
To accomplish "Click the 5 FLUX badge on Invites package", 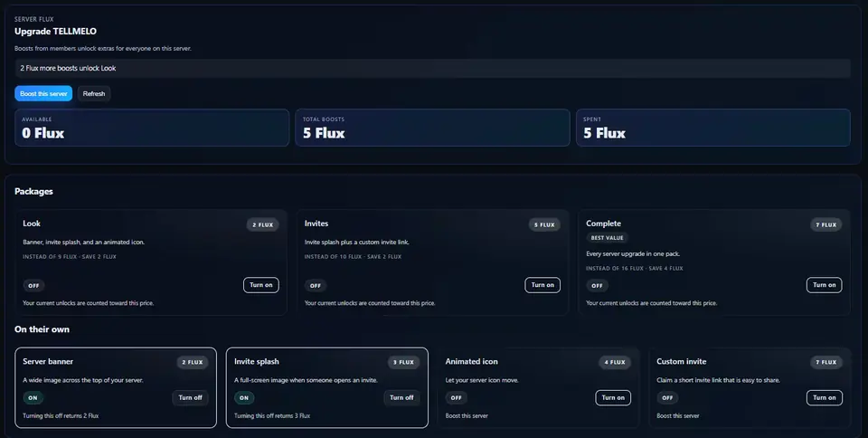I will pos(544,224).
